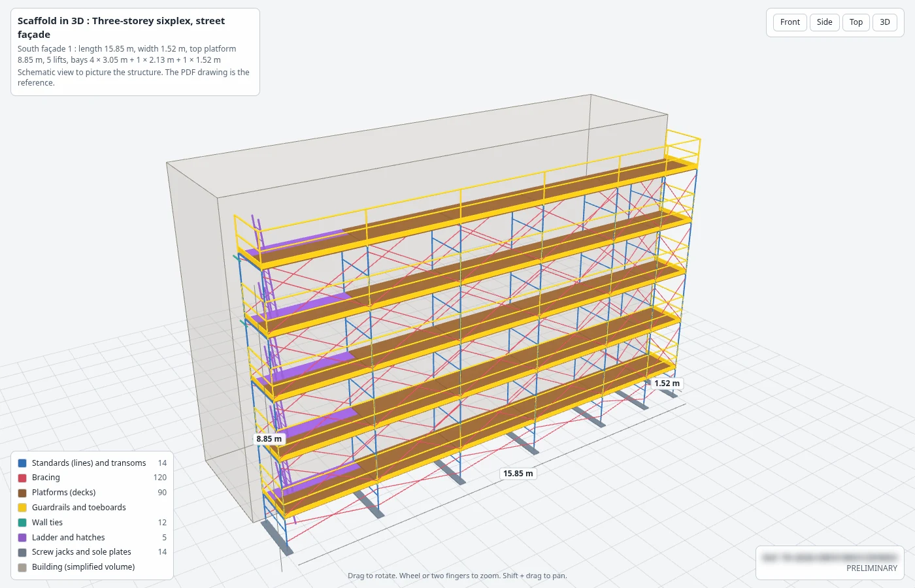Click the Ladder and hatches count 5

[x=165, y=538]
